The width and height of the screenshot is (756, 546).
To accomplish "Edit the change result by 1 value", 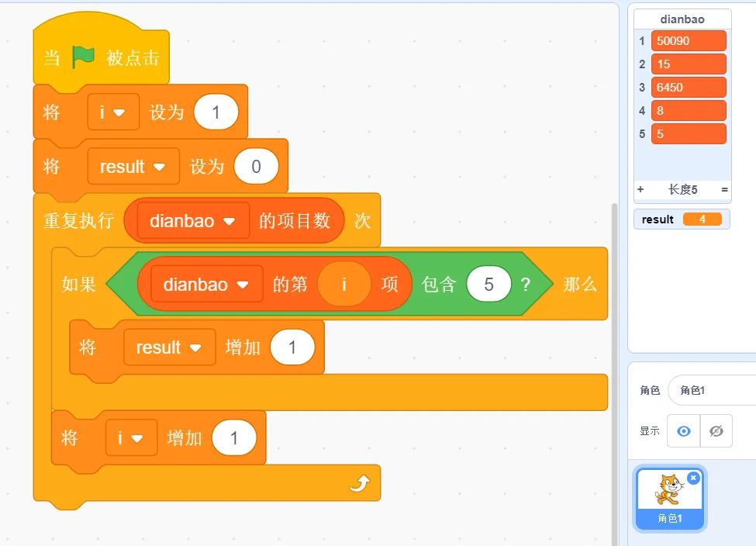I will click(x=292, y=347).
